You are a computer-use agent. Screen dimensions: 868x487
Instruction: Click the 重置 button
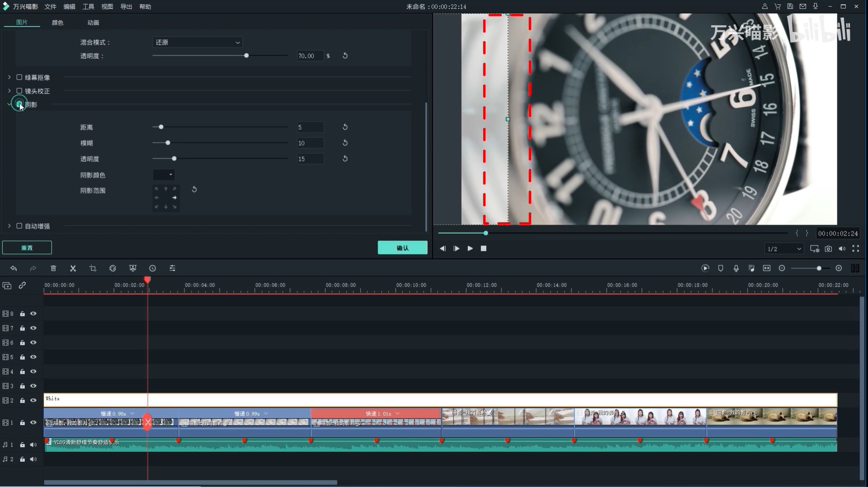(27, 248)
